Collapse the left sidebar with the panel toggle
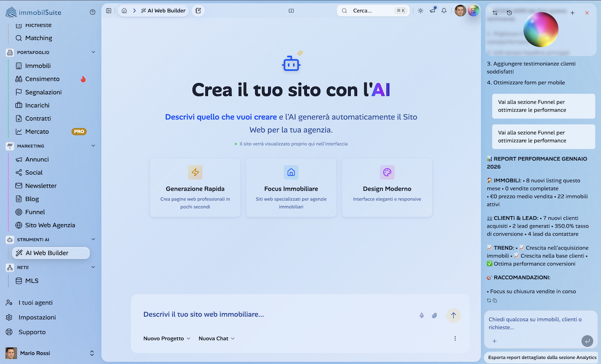This screenshot has width=601, height=364. pyautogui.click(x=108, y=10)
